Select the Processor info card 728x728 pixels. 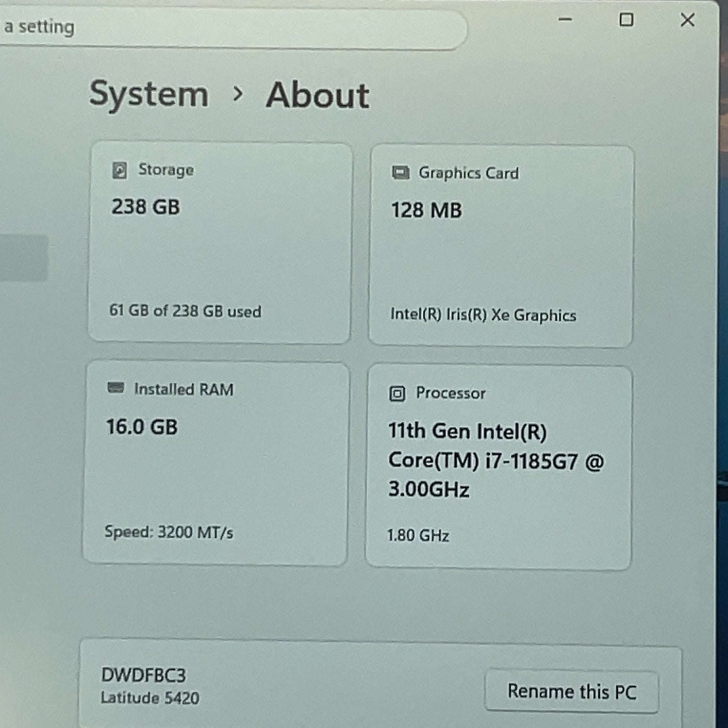click(x=499, y=467)
